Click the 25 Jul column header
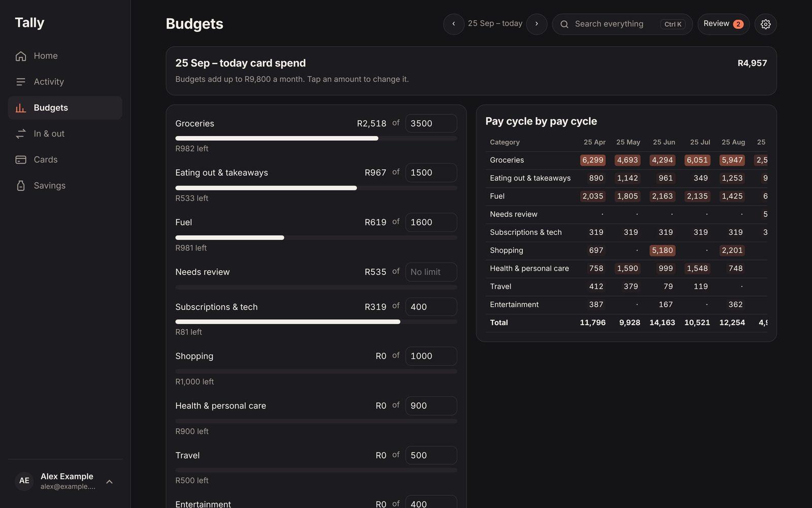 pyautogui.click(x=700, y=142)
